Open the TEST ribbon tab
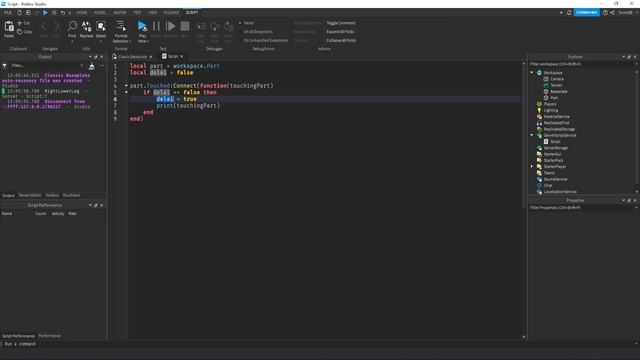Image resolution: width=640 pixels, height=360 pixels. (x=137, y=13)
